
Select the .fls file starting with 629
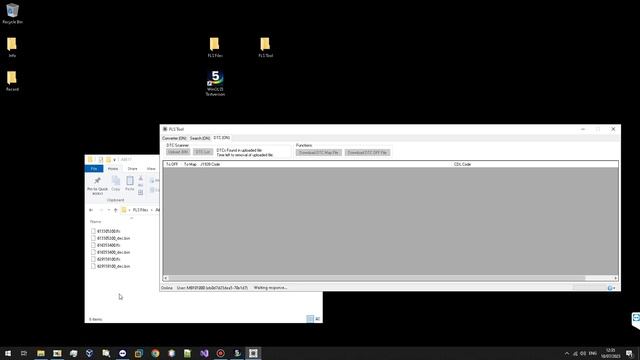(109, 259)
